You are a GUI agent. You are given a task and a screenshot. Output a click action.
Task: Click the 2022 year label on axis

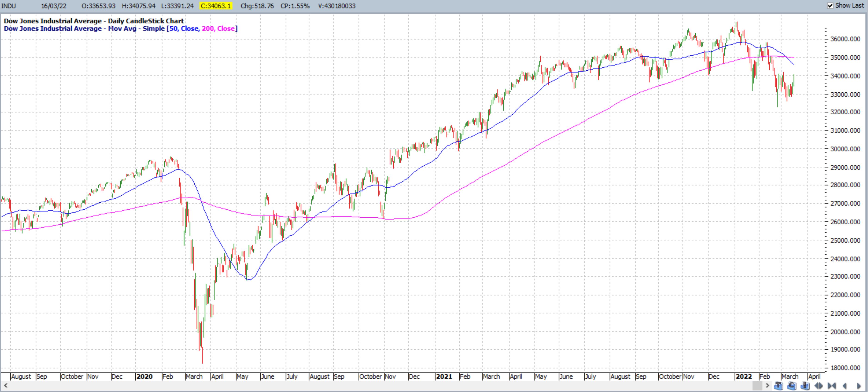(x=744, y=376)
